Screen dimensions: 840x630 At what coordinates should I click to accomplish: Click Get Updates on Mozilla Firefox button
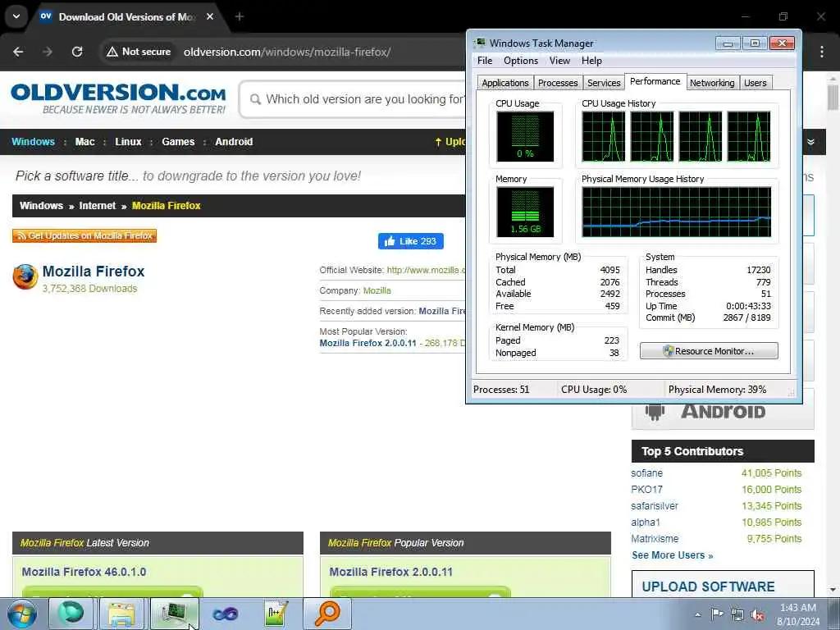(84, 235)
